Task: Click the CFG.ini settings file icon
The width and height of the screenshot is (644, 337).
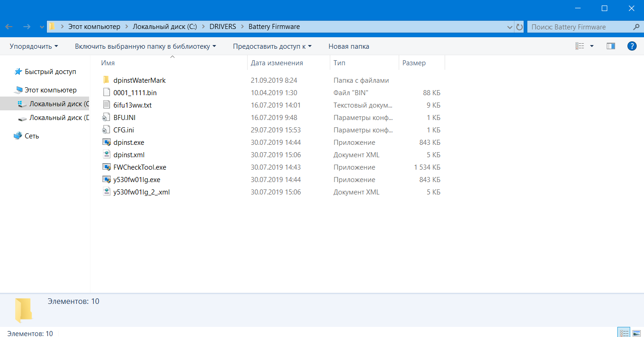Action: [x=106, y=130]
